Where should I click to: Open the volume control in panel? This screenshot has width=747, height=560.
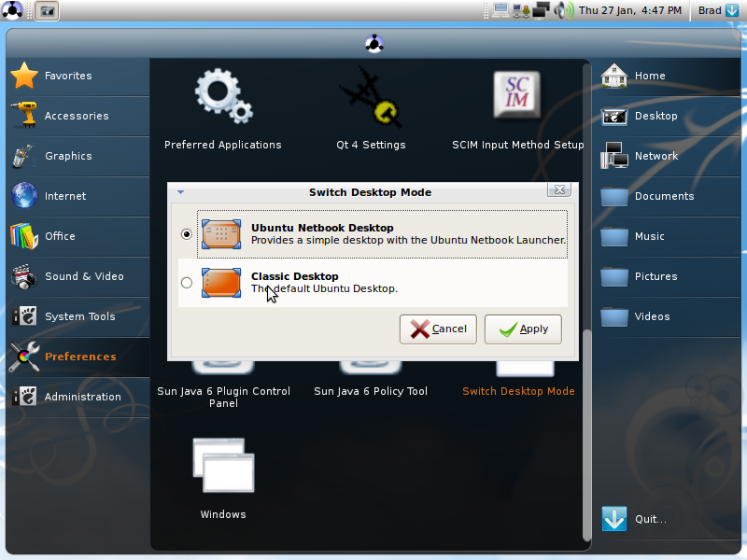click(564, 10)
